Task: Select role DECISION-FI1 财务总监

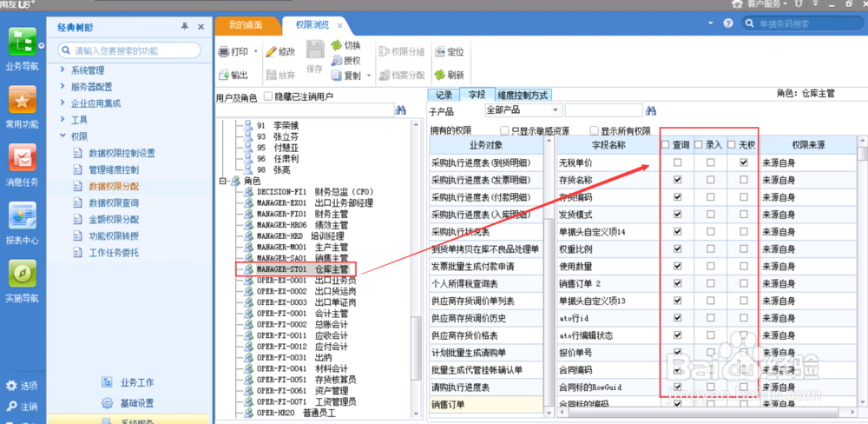Action: point(309,191)
